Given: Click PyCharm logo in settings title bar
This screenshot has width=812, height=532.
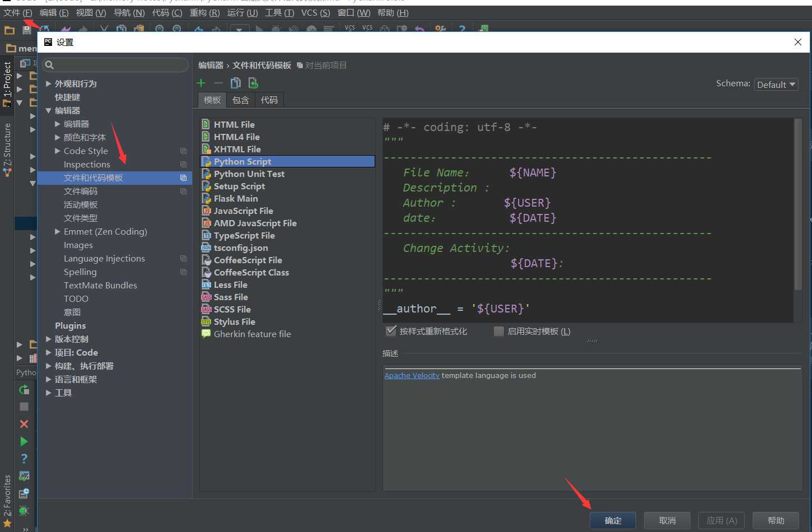Looking at the screenshot, I should pyautogui.click(x=48, y=42).
